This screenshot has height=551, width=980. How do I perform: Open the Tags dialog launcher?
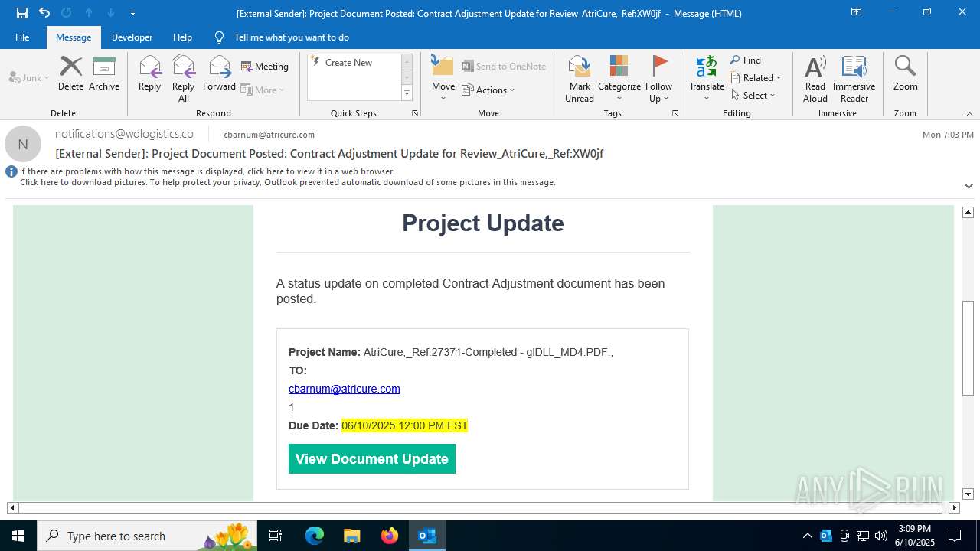[x=675, y=113]
